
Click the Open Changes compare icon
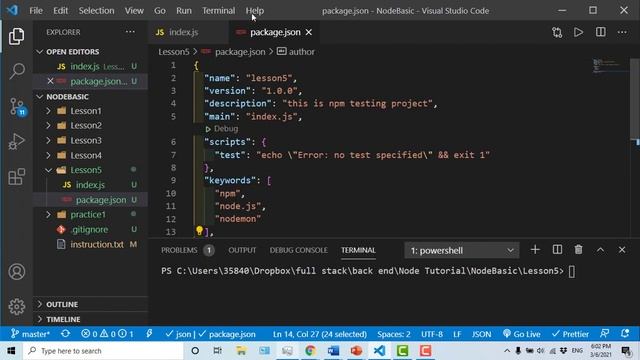(x=557, y=32)
